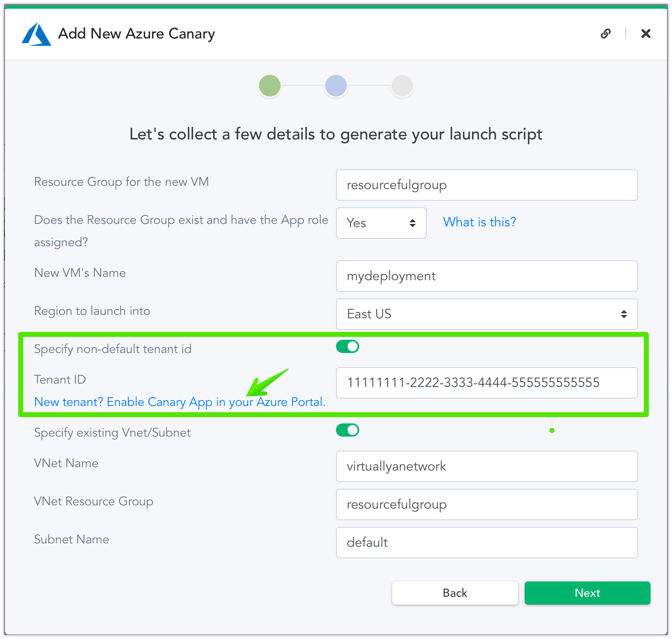This screenshot has height=639, width=672.
Task: Toggle Specify existing Vnet/Subnet switch
Action: tap(348, 430)
